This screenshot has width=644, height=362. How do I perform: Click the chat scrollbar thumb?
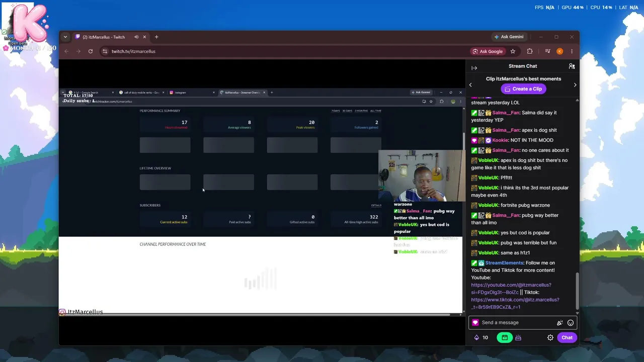tap(577, 291)
